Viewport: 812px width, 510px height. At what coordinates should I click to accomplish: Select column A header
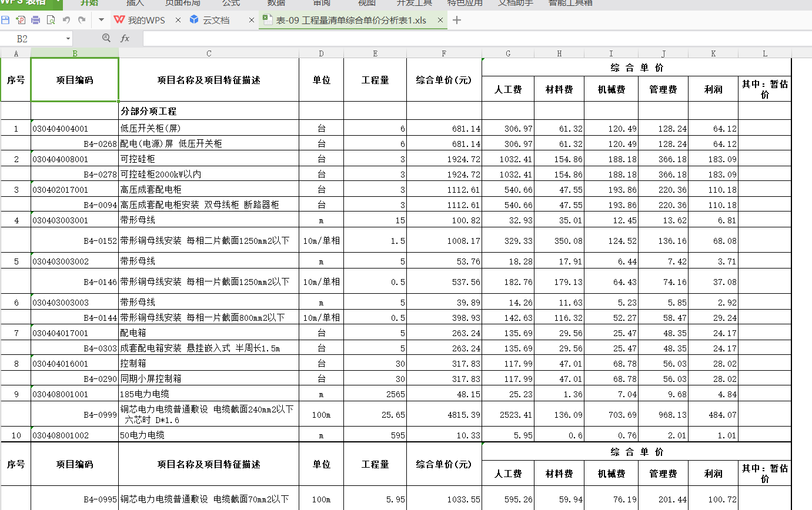tap(16, 53)
